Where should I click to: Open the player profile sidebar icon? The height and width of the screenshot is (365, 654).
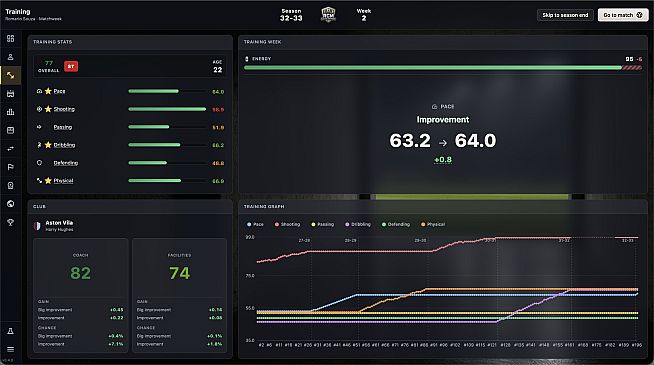point(10,57)
